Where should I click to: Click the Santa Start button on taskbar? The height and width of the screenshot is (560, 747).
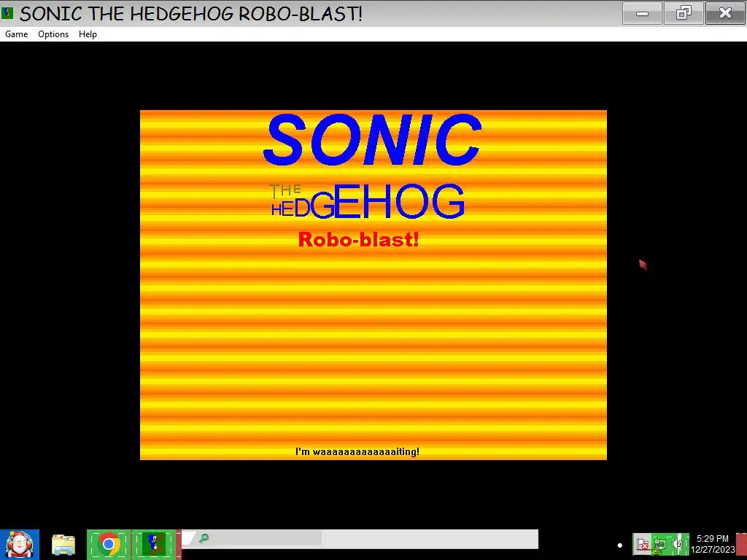[x=20, y=545]
